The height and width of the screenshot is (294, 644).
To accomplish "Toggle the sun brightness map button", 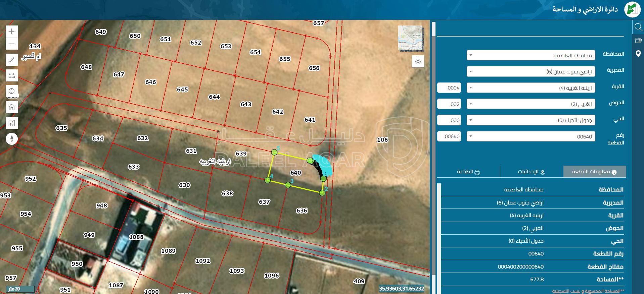I will click(x=418, y=62).
